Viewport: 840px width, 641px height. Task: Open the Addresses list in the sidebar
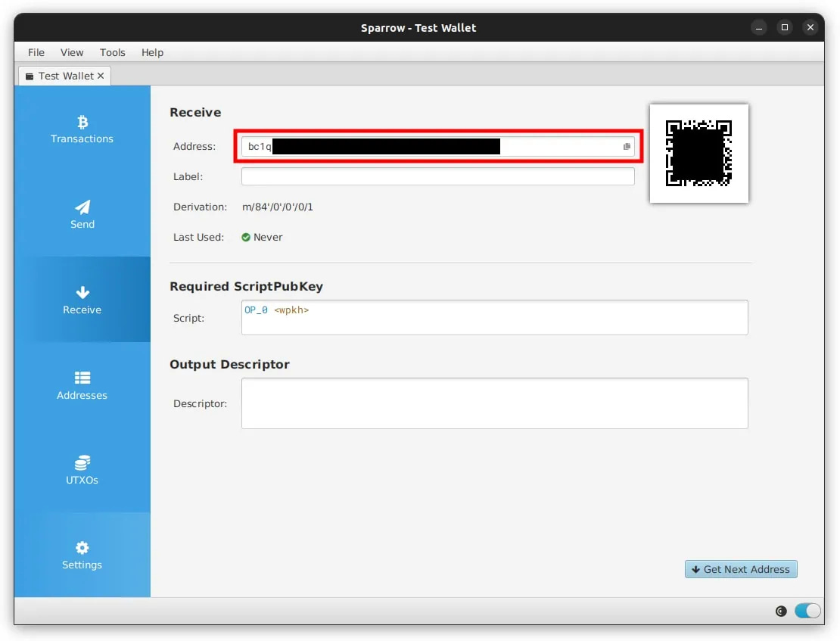click(82, 384)
